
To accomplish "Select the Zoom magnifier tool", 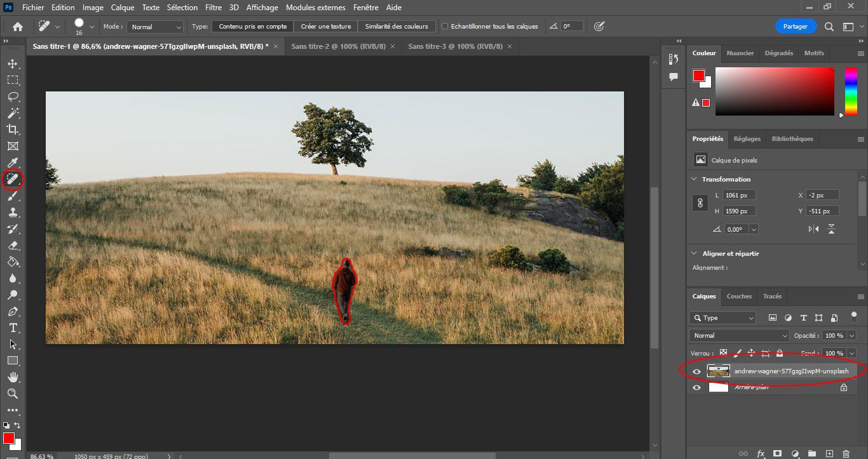I will coord(13,394).
